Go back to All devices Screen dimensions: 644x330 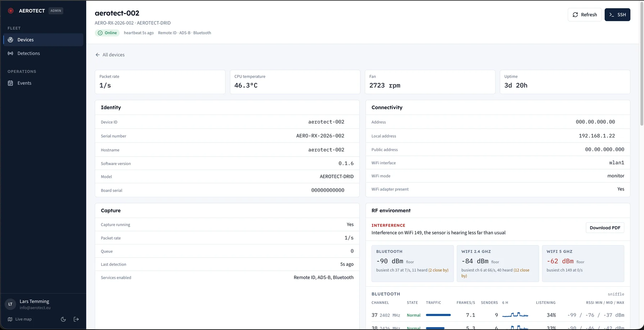pos(110,55)
